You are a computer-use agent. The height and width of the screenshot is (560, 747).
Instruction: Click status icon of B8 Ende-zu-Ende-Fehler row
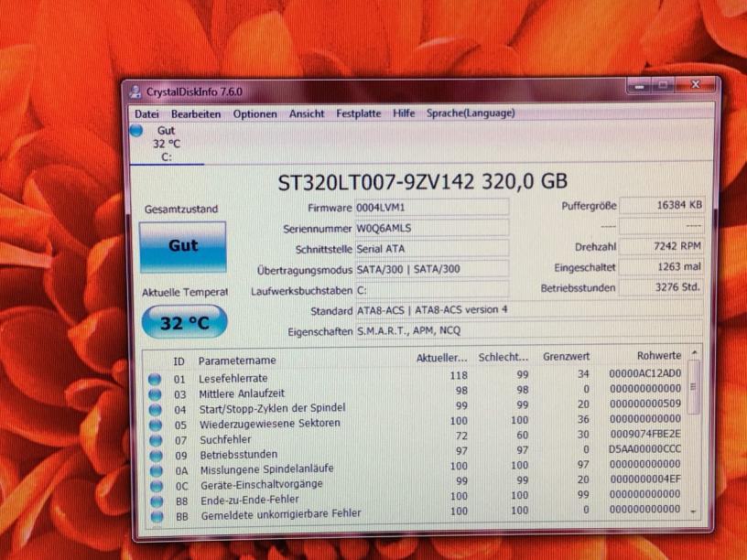click(x=157, y=501)
